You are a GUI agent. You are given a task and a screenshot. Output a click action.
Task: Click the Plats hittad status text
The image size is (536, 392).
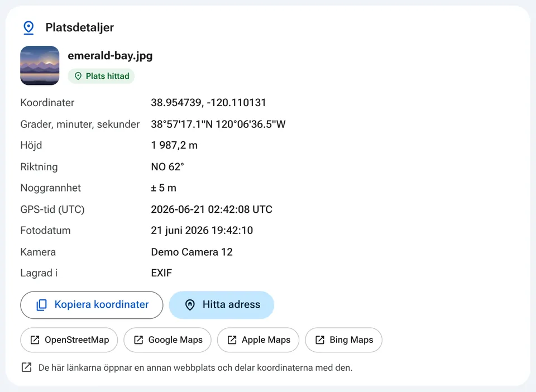107,76
